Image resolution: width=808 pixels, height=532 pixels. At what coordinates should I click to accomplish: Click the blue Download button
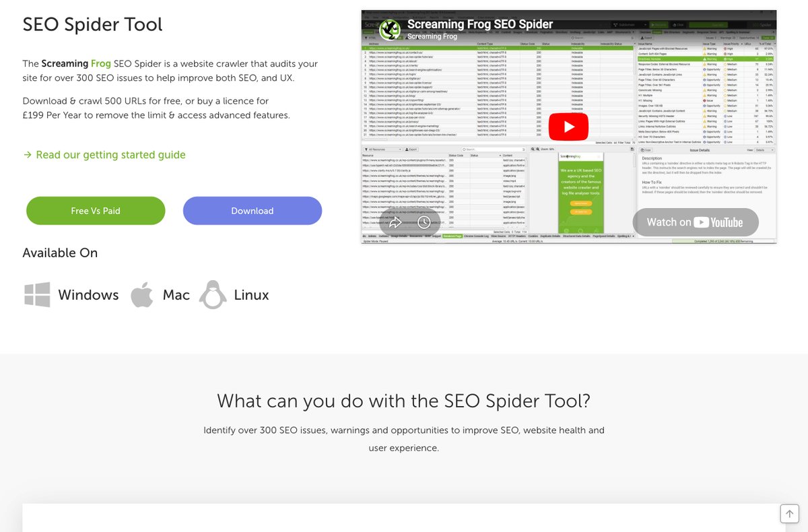coord(252,211)
